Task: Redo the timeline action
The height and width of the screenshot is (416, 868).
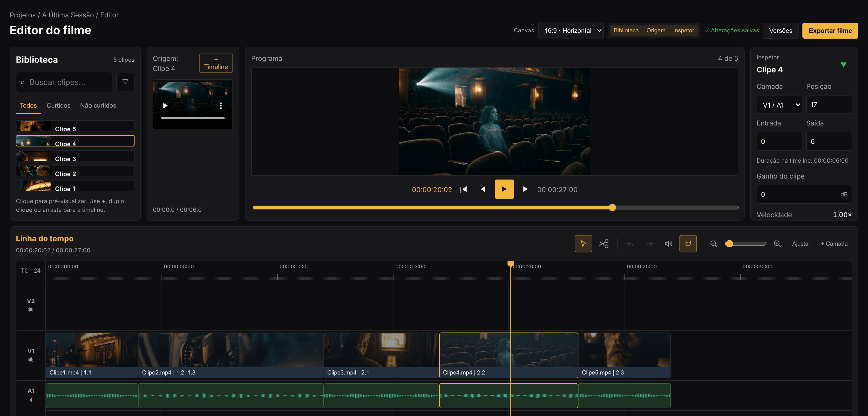Action: tap(649, 243)
